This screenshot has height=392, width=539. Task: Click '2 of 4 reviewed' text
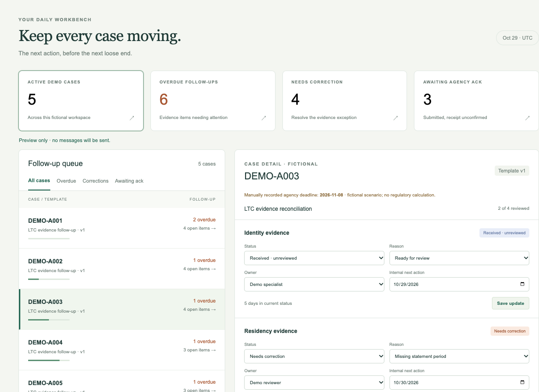(514, 208)
